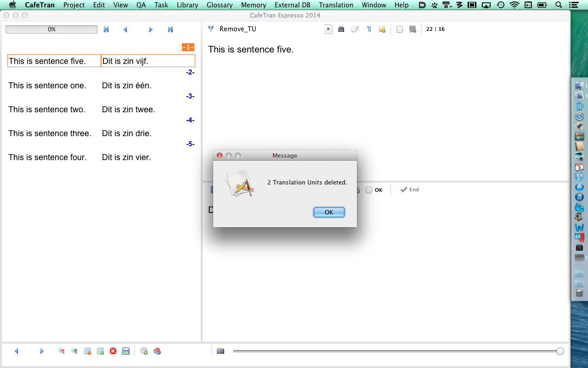The height and width of the screenshot is (368, 588).
Task: Click the floppy disk save icon
Action: (126, 351)
